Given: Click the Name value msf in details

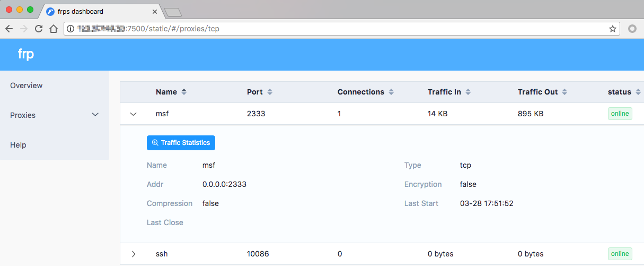Looking at the screenshot, I should [x=209, y=165].
